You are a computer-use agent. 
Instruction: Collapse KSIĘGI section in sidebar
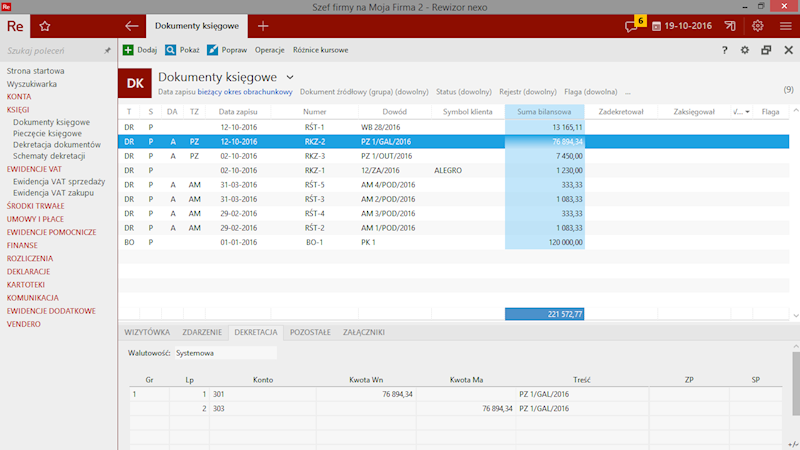pyautogui.click(x=18, y=110)
